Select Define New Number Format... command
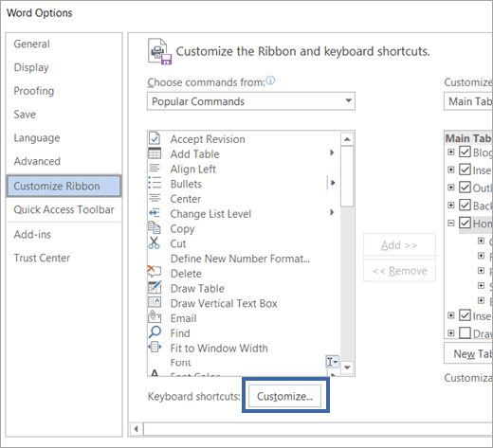 pos(240,259)
